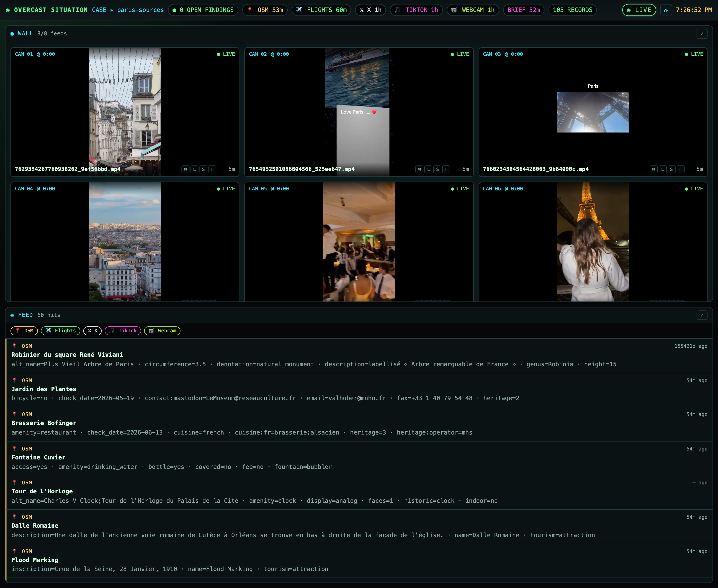The width and height of the screenshot is (718, 588).
Task: Toggle the LIVE mode pill in the header
Action: point(639,10)
